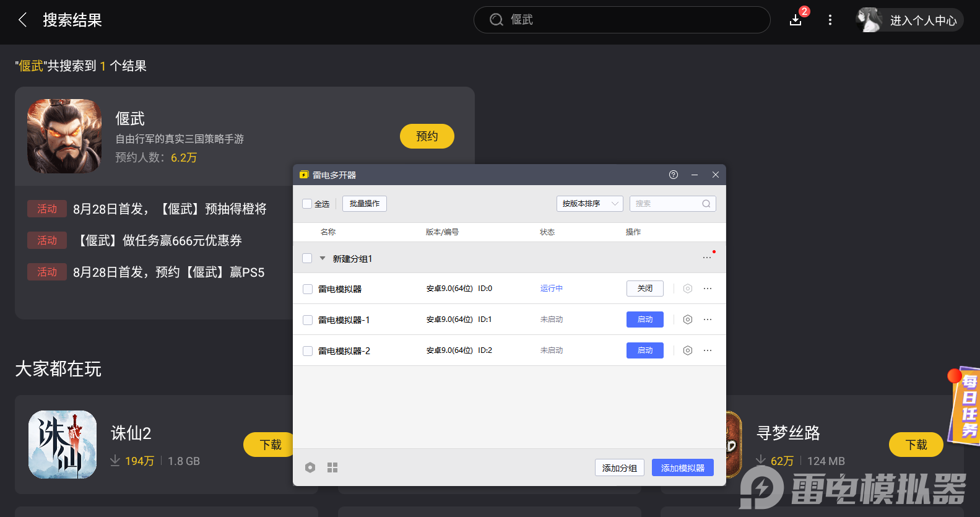
Task: Start 雷电模拟器-1 with 启动 button
Action: (x=645, y=319)
